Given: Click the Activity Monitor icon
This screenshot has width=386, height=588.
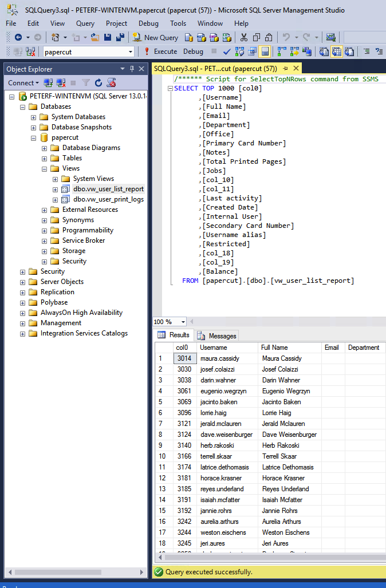Looking at the screenshot, I should click(x=330, y=37).
